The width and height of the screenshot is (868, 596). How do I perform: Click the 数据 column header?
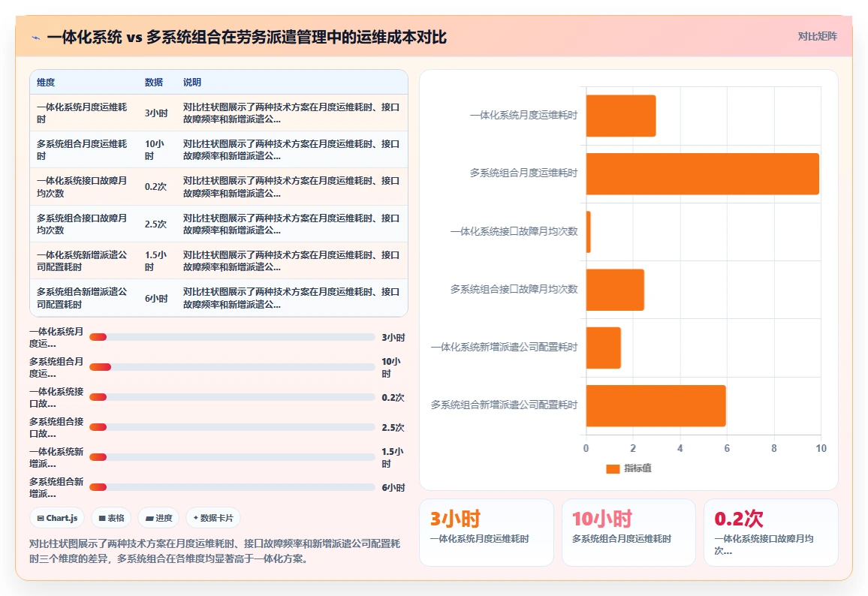pyautogui.click(x=154, y=83)
